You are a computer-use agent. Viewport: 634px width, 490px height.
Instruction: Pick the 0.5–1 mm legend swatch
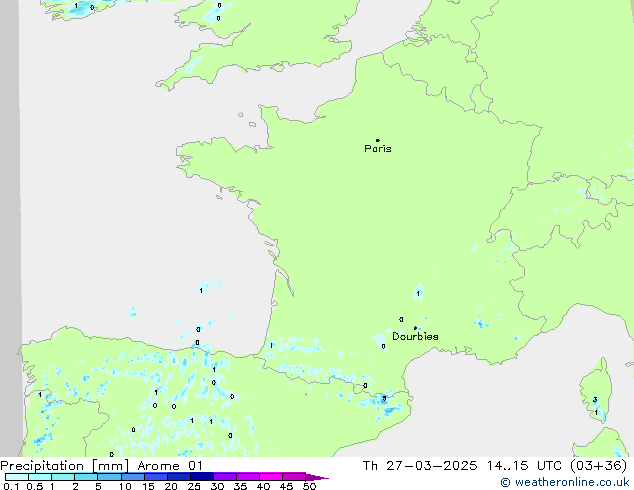click(x=40, y=477)
